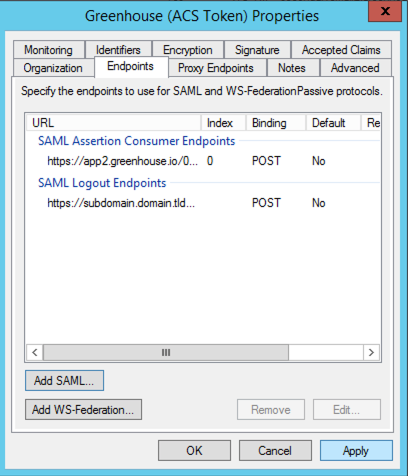Click the SAML Assertion Consumer Endpoints group header

(x=136, y=141)
